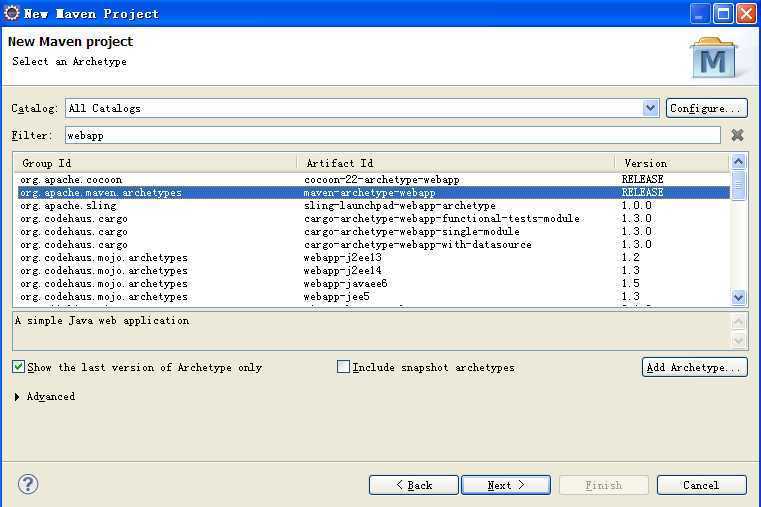
Task: Select the webapp-j2ee13 archetype
Action: pos(373,258)
